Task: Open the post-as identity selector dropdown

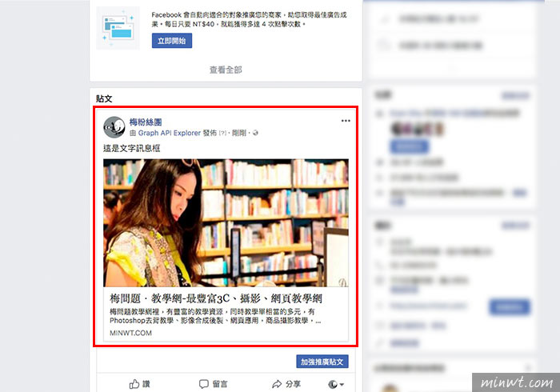Action: [336, 384]
